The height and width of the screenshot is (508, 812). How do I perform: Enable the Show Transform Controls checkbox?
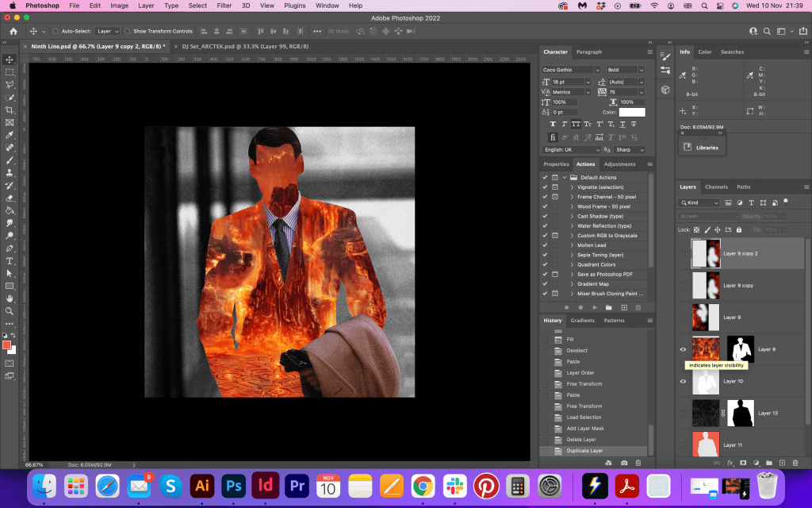click(x=128, y=31)
